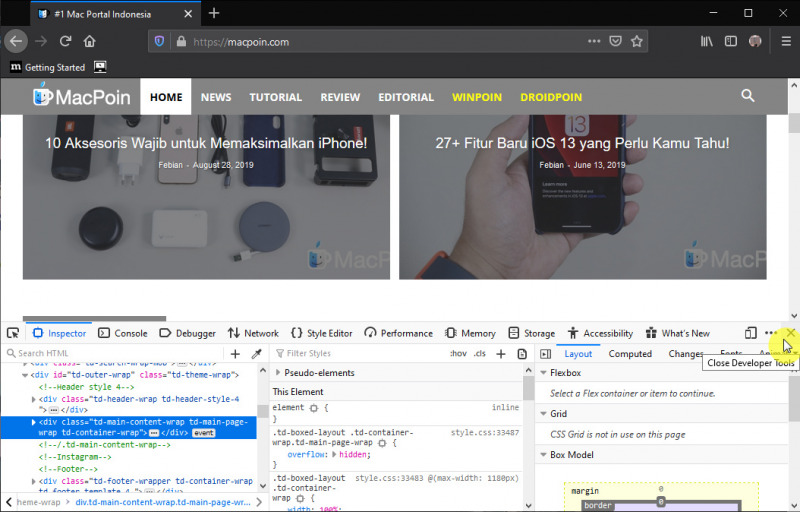This screenshot has width=800, height=512.
Task: Collapse the Flexbox section
Action: (543, 373)
